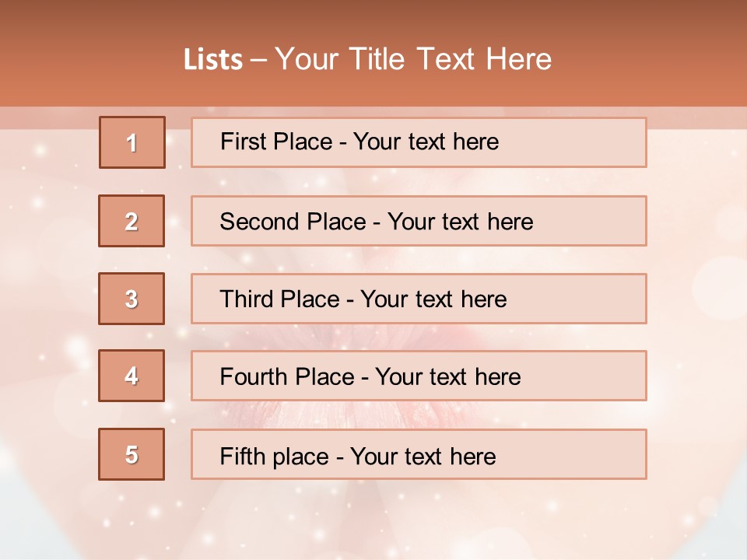The image size is (747, 560).
Task: Click the word "Fifth" in fifth item
Action: [240, 456]
